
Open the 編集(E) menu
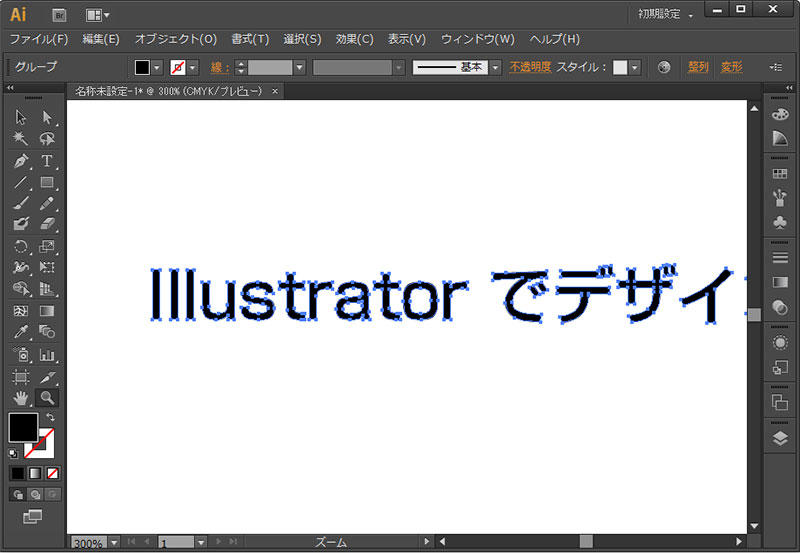point(101,39)
